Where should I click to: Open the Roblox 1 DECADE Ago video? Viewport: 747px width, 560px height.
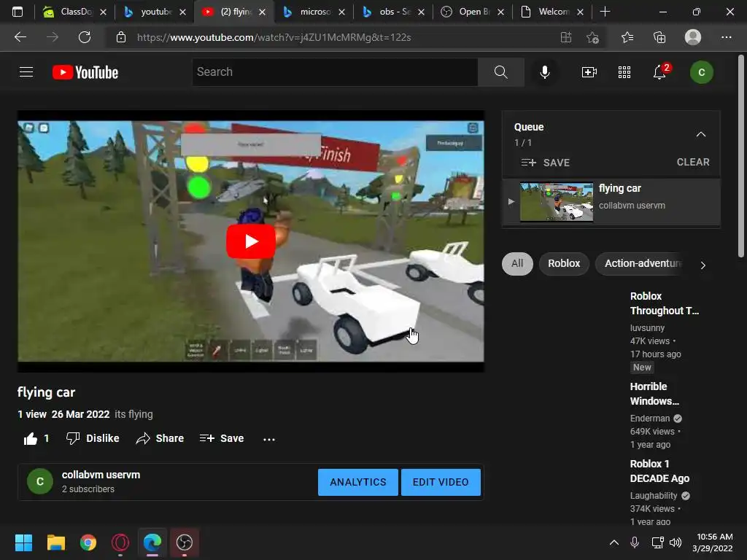coord(659,471)
